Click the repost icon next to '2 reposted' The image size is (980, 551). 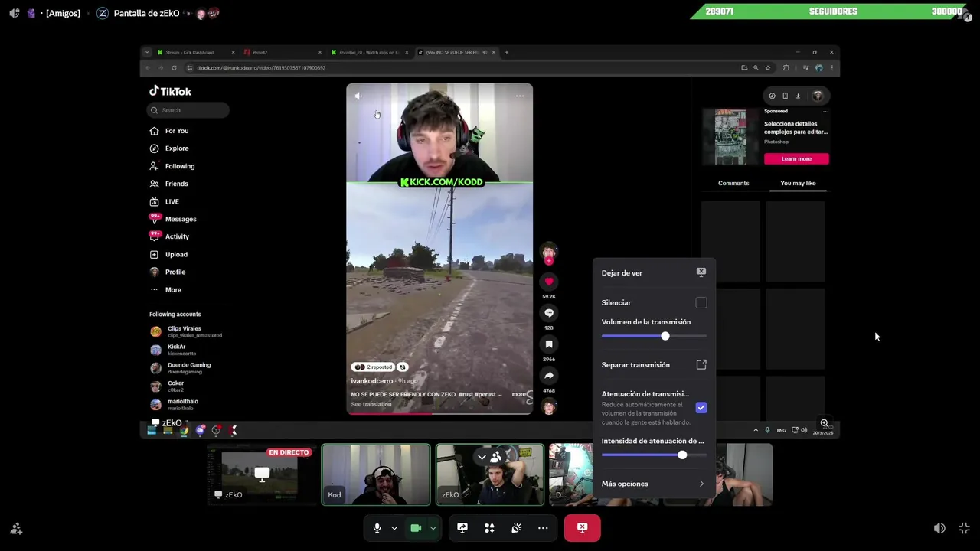(x=403, y=367)
